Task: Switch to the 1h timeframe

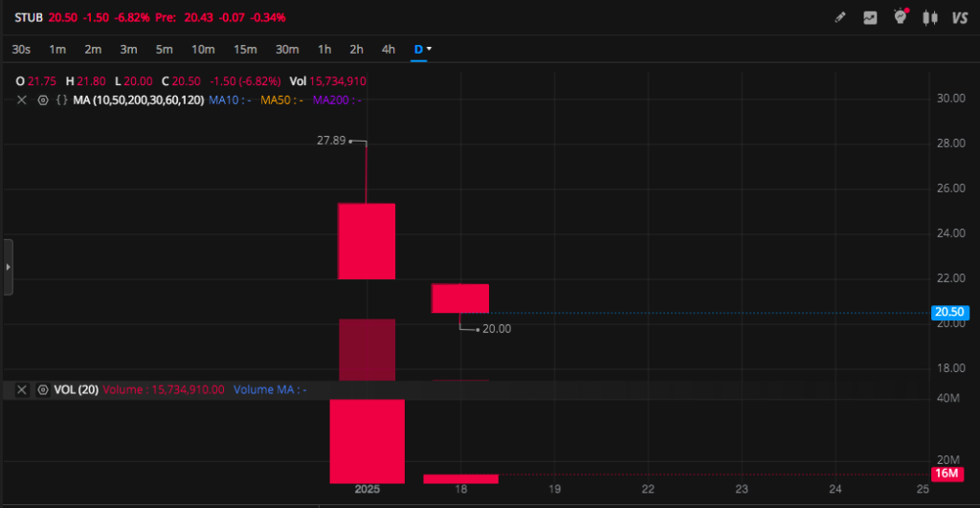Action: [x=324, y=49]
